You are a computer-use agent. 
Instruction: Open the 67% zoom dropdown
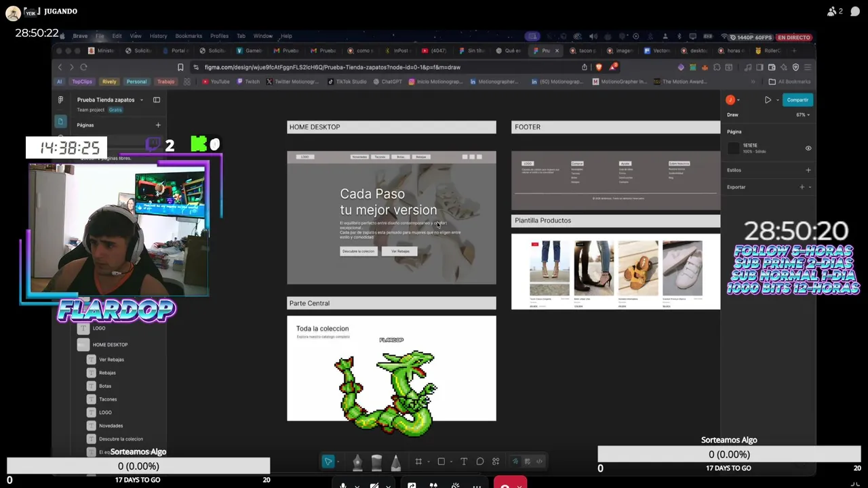[x=803, y=115]
